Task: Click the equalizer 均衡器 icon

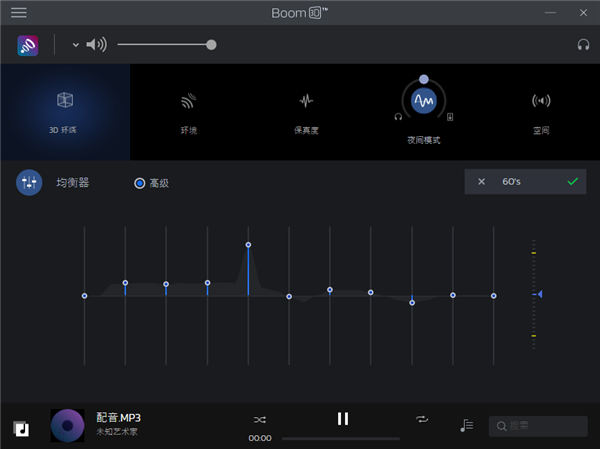Action: [29, 183]
